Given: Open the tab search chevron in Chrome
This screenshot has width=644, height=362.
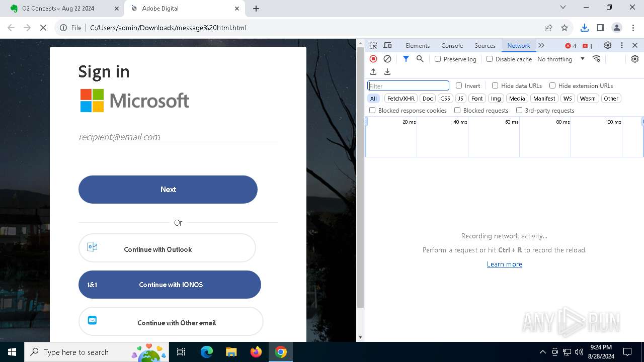Looking at the screenshot, I should [x=563, y=8].
